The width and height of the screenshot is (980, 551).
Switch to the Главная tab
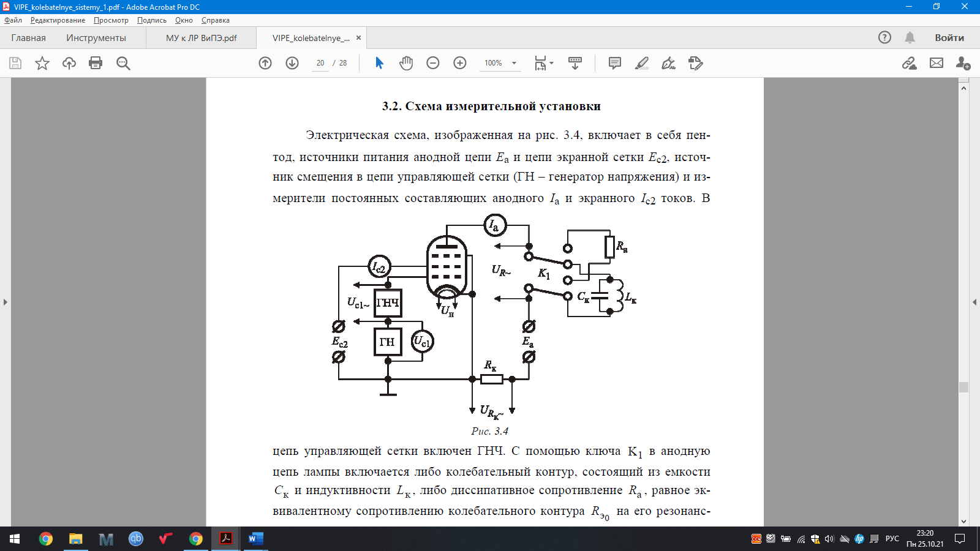(x=28, y=38)
